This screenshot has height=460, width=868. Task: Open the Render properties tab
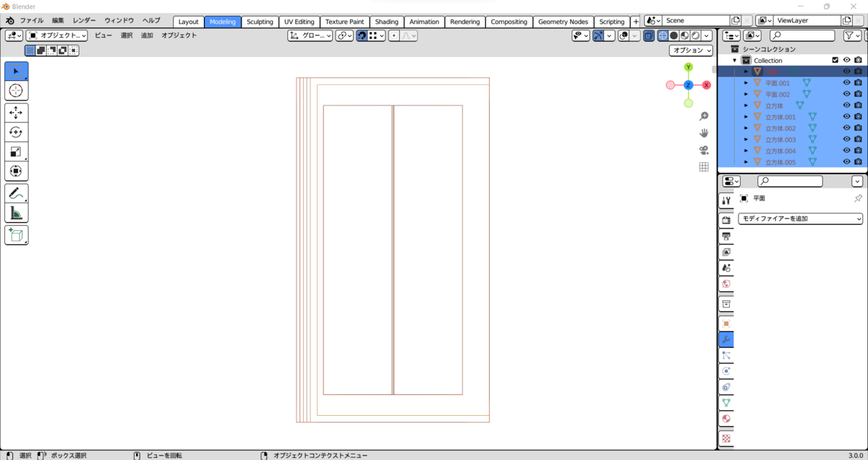(x=726, y=220)
